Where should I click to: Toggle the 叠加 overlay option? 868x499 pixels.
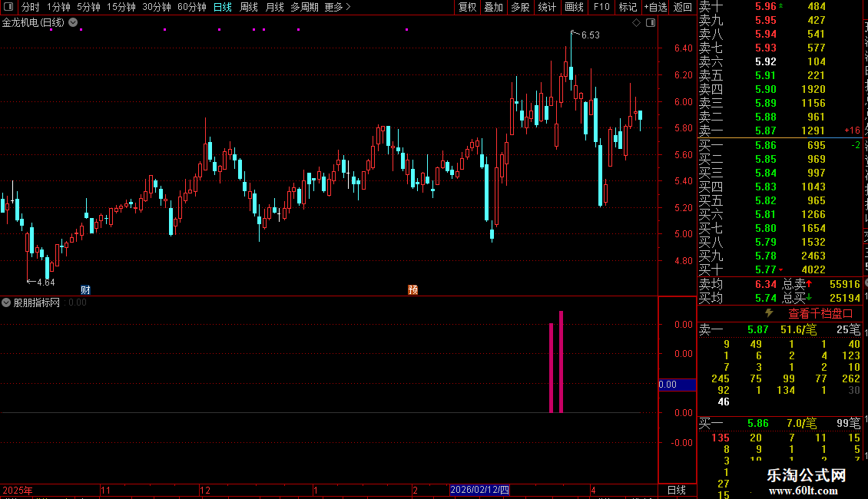pyautogui.click(x=494, y=7)
